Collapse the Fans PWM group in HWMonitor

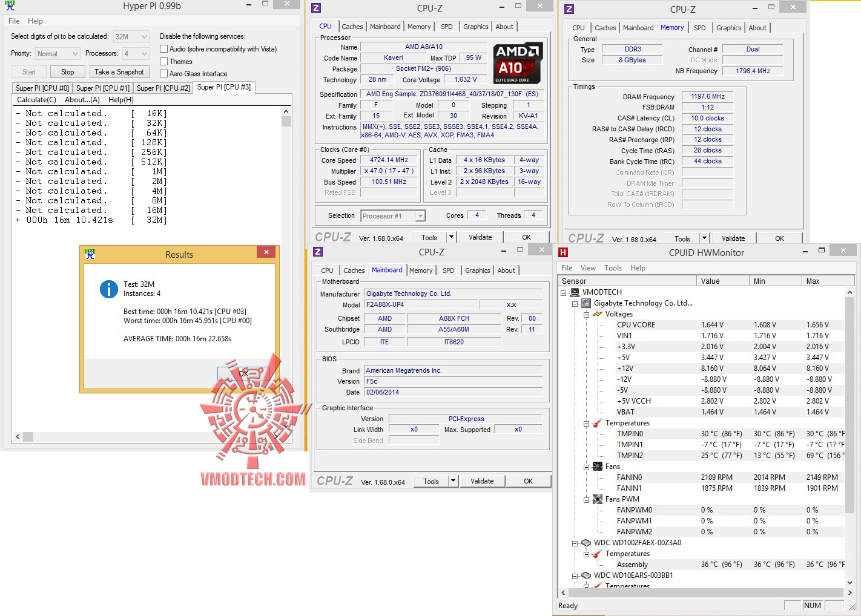[586, 499]
